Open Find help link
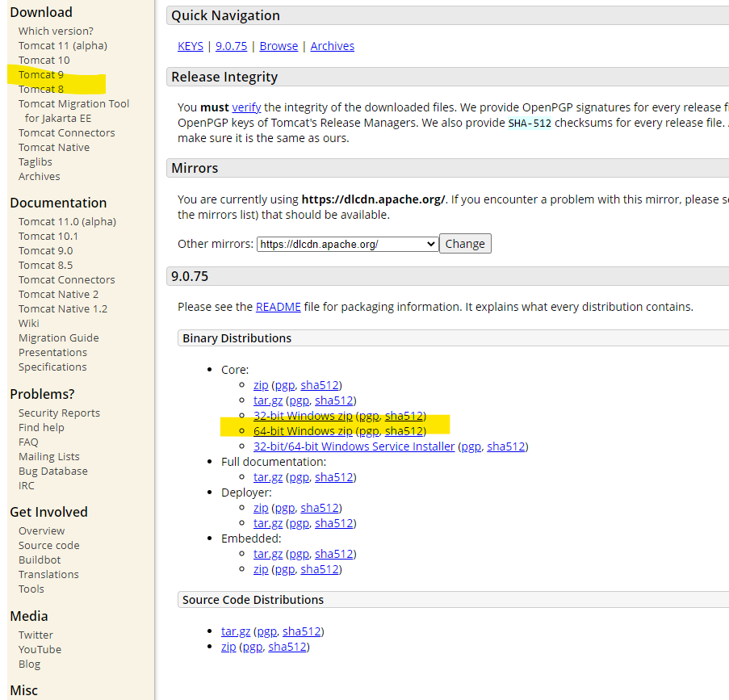The width and height of the screenshot is (729, 700). 41,427
